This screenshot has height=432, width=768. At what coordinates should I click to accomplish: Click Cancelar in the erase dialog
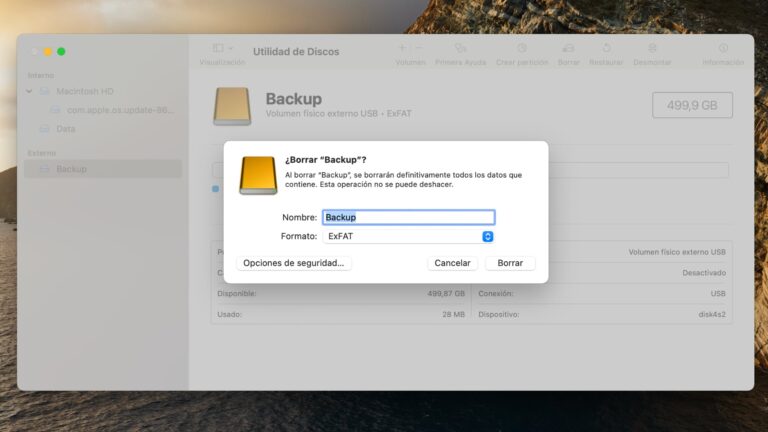(452, 263)
